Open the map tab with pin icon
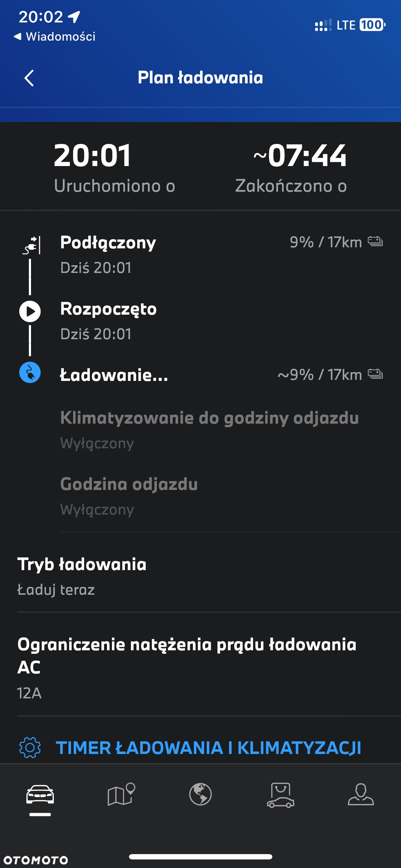 click(121, 794)
